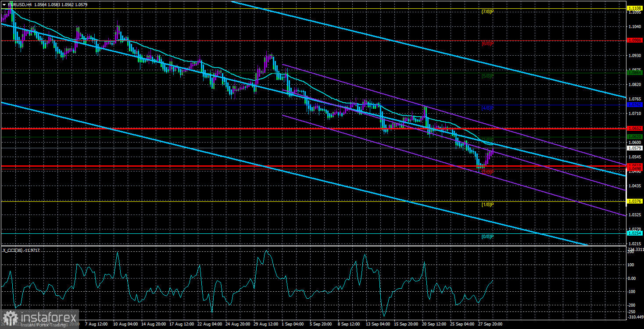Click the 29 Aug 12:00 time label
The image size is (644, 329).
tap(265, 324)
